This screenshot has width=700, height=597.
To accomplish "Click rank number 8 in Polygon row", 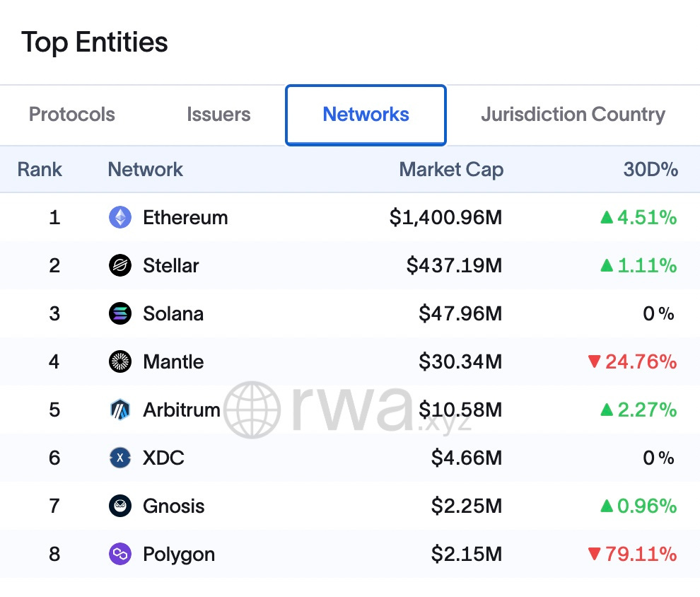I will click(x=54, y=554).
